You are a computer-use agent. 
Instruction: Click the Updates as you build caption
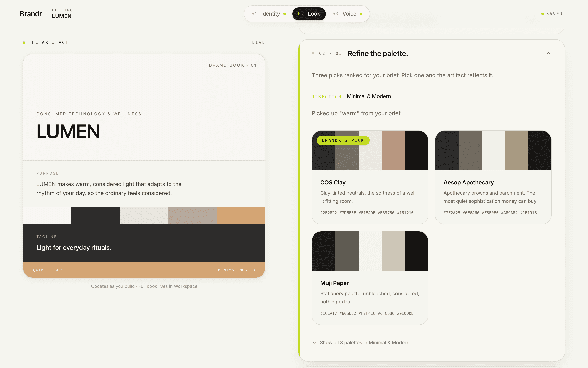coord(144,286)
